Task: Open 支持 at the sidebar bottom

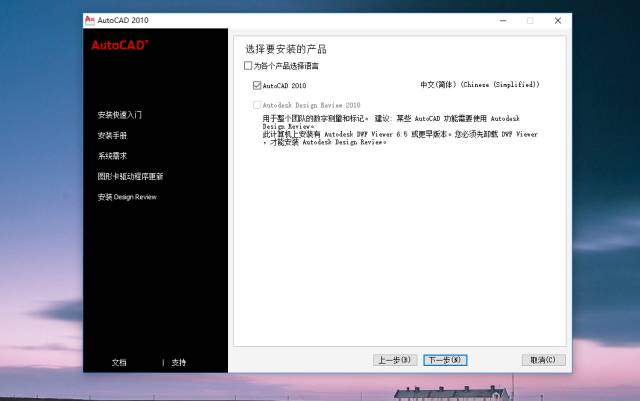Action: coord(179,362)
